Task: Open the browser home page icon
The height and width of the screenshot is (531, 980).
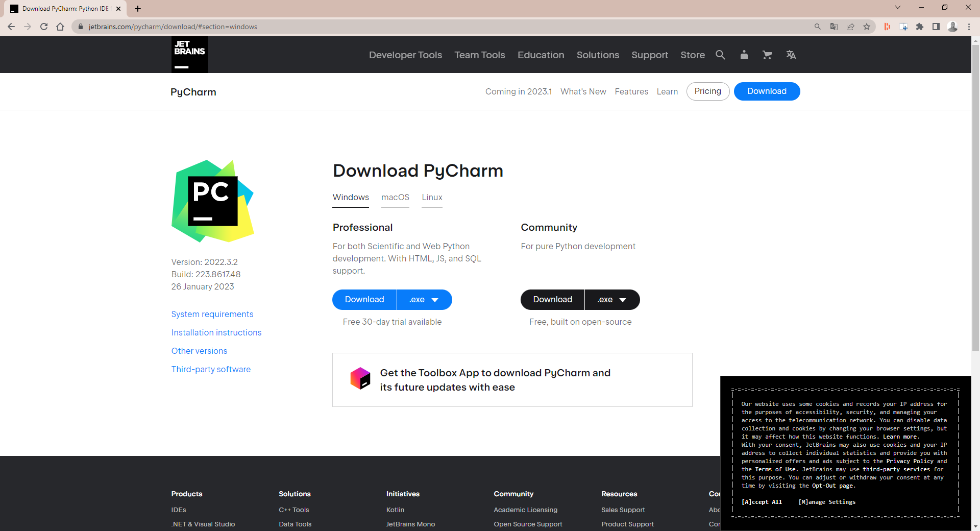Action: point(60,27)
